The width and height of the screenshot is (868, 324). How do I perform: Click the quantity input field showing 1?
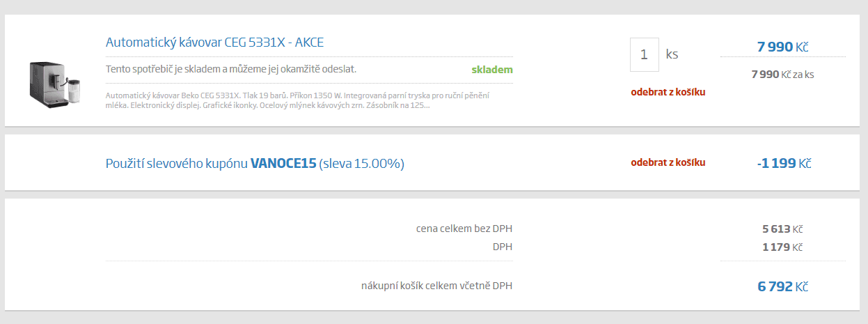click(x=644, y=54)
